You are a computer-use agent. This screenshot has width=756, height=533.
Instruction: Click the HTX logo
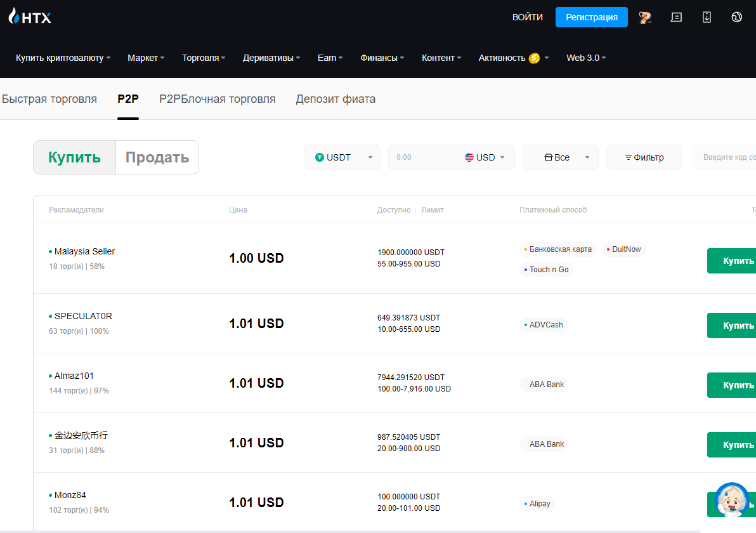[x=30, y=17]
